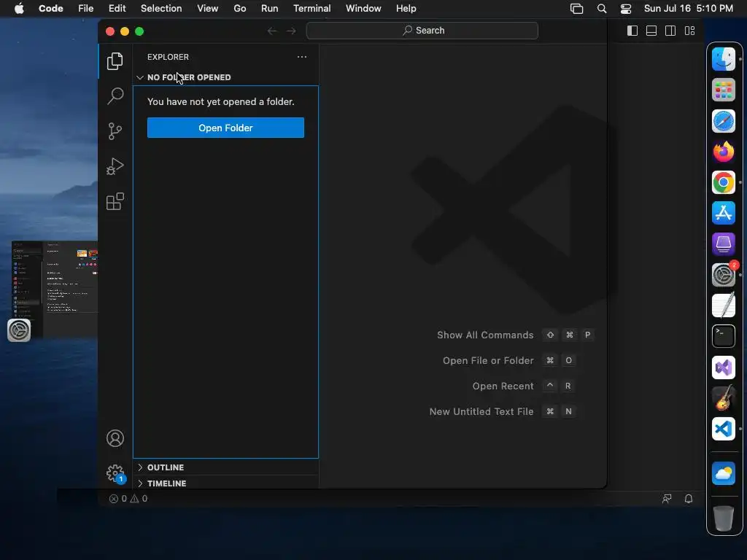Open the Source Control view
Viewport: 747px width, 560px height.
115,131
